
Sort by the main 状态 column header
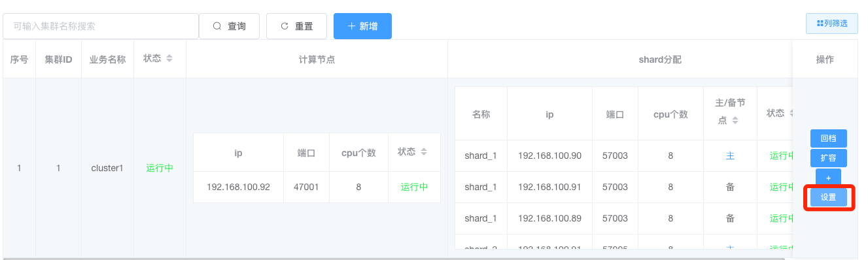pyautogui.click(x=169, y=59)
